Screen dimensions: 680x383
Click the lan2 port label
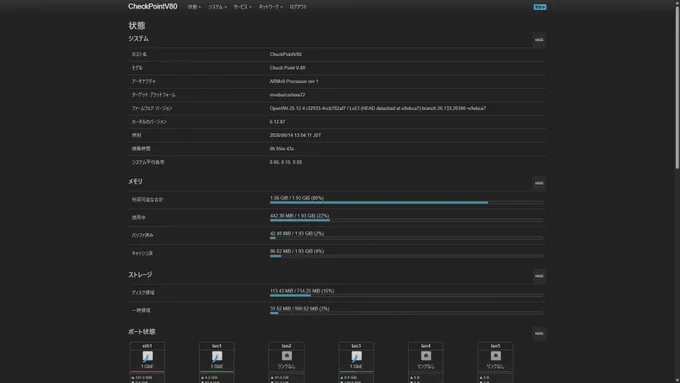pos(287,346)
